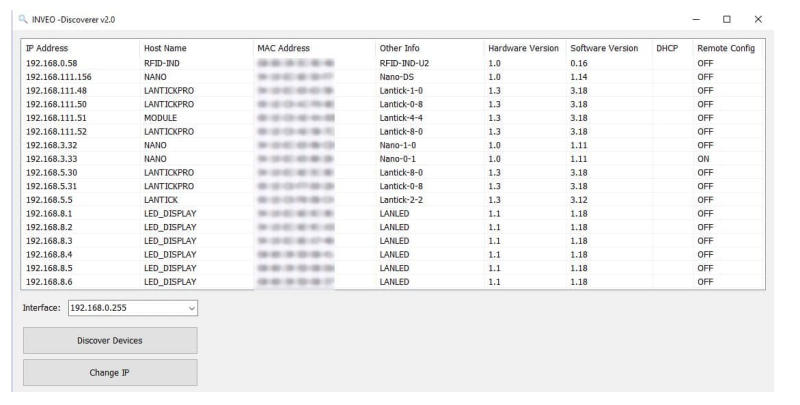800x405 pixels.
Task: Click the Lantick-1-0 info cell
Action: point(401,91)
